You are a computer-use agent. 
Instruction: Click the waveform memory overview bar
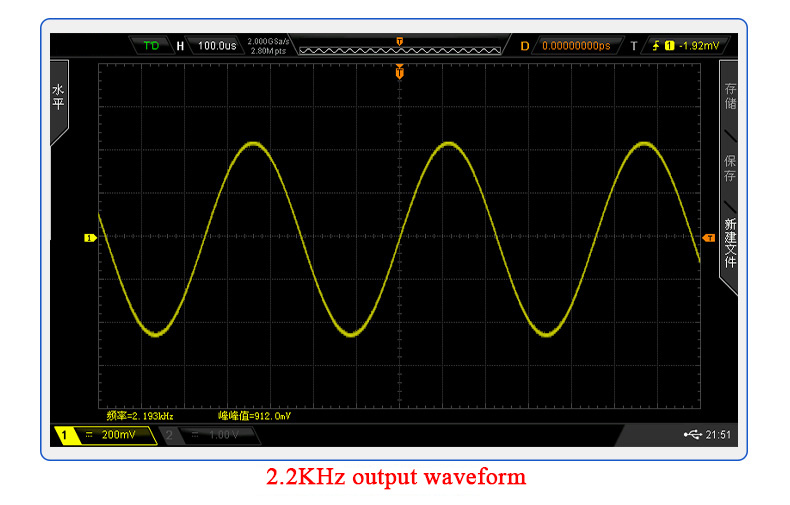coord(400,48)
